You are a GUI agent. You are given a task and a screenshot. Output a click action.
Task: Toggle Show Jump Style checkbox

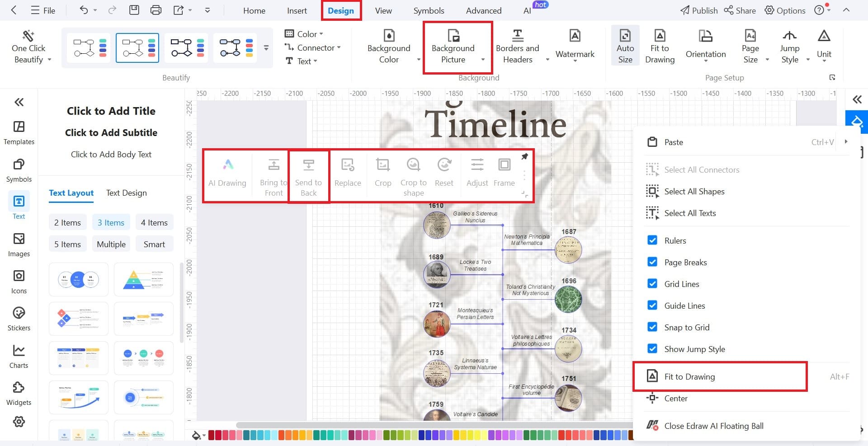[652, 348]
